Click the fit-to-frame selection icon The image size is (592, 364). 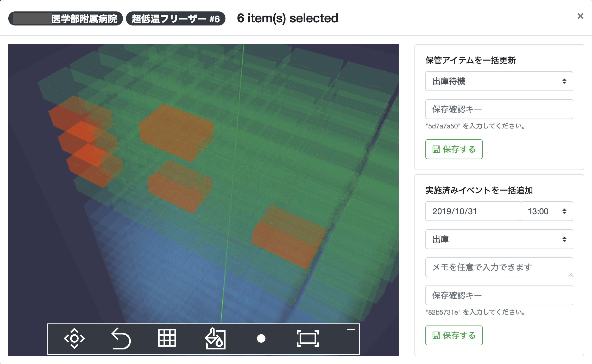coord(308,339)
